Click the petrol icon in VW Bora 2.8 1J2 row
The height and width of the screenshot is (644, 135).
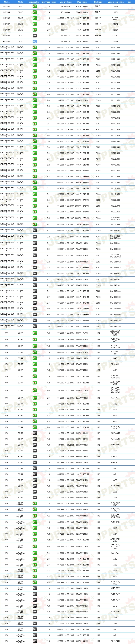pos(35,427)
